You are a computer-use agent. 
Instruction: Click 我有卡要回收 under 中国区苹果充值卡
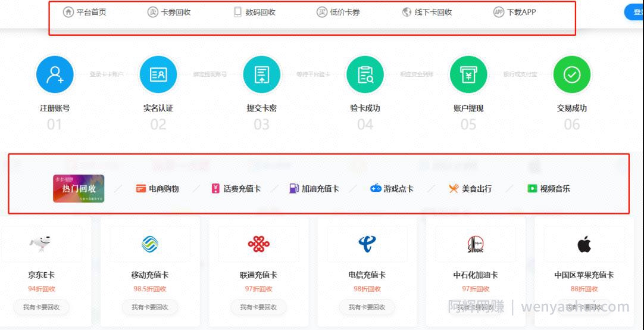coord(584,307)
